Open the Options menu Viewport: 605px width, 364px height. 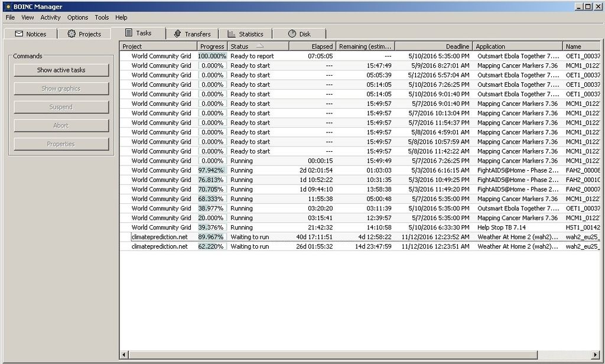click(77, 18)
